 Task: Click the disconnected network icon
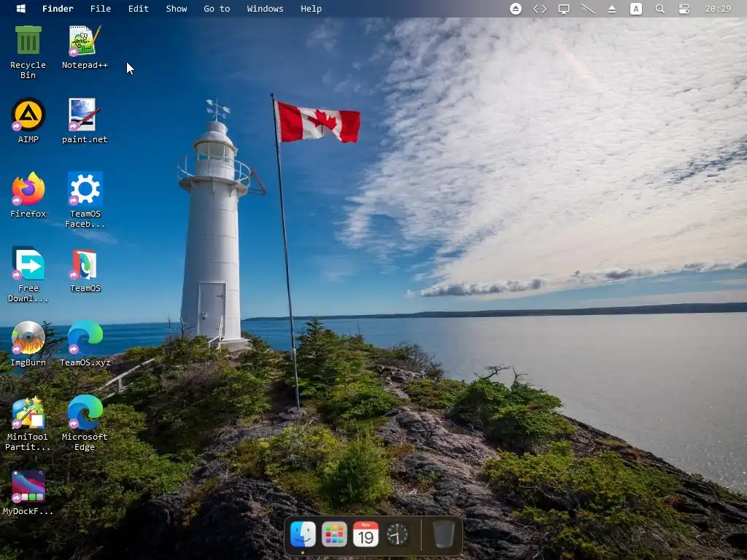(588, 9)
